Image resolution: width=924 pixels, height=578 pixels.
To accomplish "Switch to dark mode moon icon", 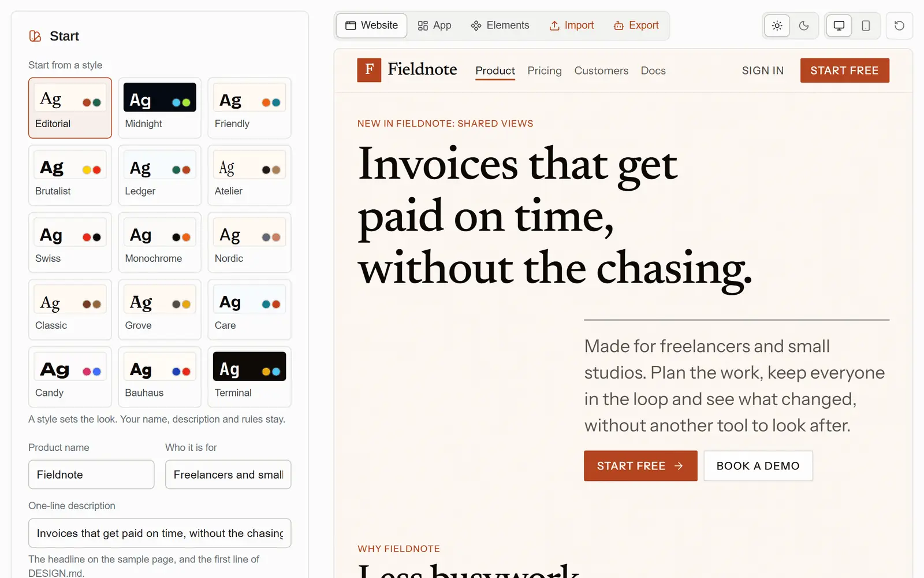I will (x=804, y=25).
